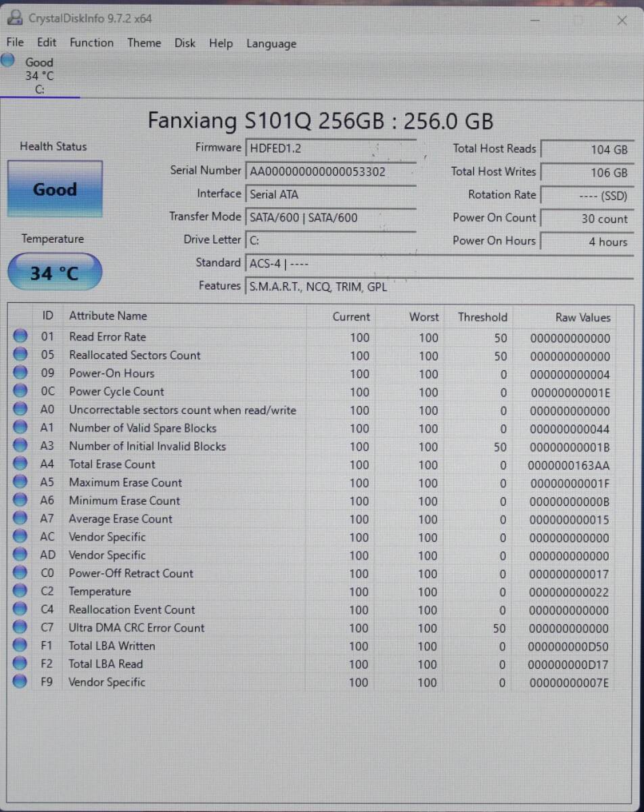Click the status icon for Number of Initial Invalid Blocks
Viewport: 644px width, 812px height.
(x=21, y=446)
